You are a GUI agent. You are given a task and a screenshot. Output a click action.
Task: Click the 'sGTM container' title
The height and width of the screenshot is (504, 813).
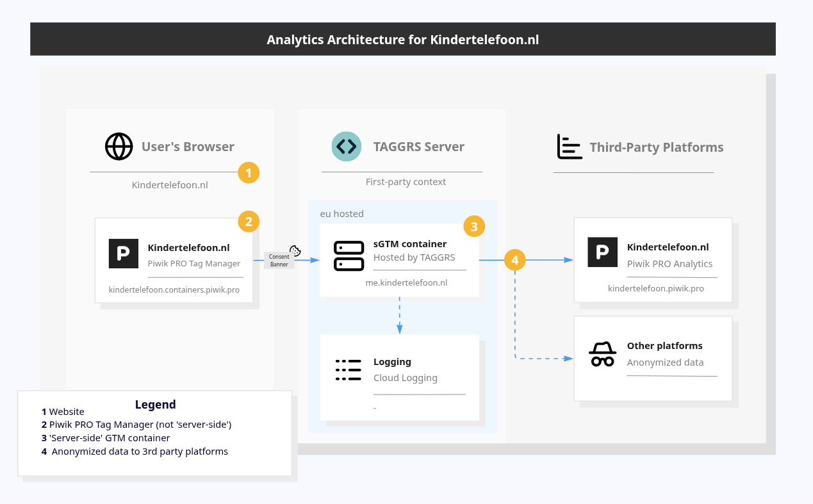[410, 243]
